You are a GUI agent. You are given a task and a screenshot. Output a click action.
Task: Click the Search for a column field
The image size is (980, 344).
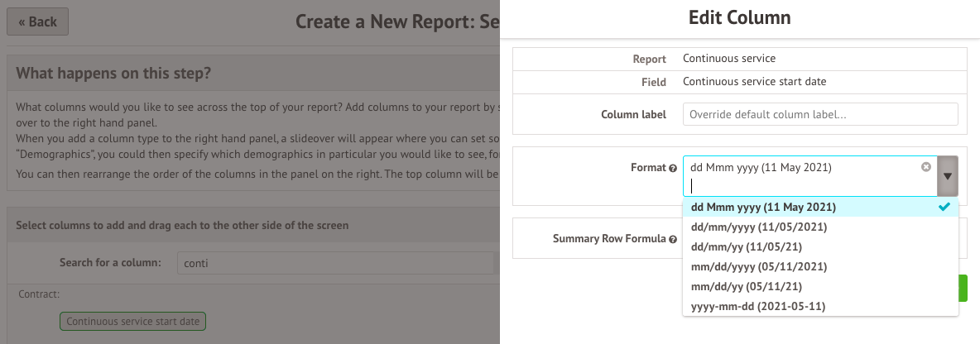[335, 263]
